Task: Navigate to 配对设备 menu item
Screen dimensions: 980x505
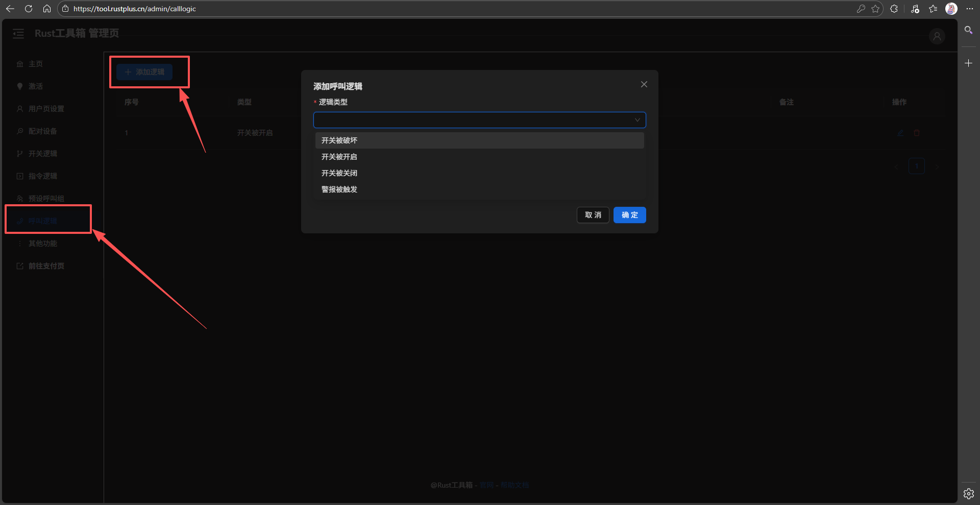Action: click(43, 131)
